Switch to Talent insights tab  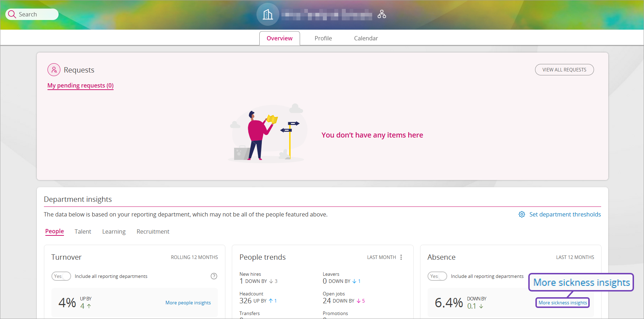[x=83, y=231]
